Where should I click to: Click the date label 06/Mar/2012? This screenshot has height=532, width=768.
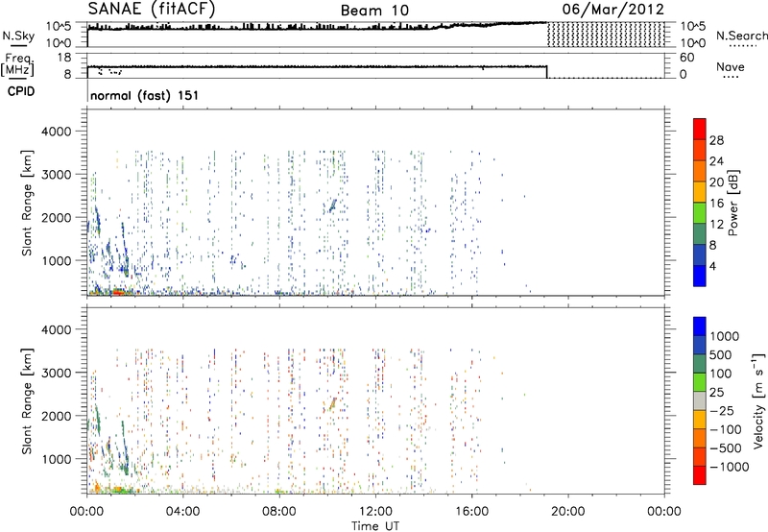coord(613,9)
